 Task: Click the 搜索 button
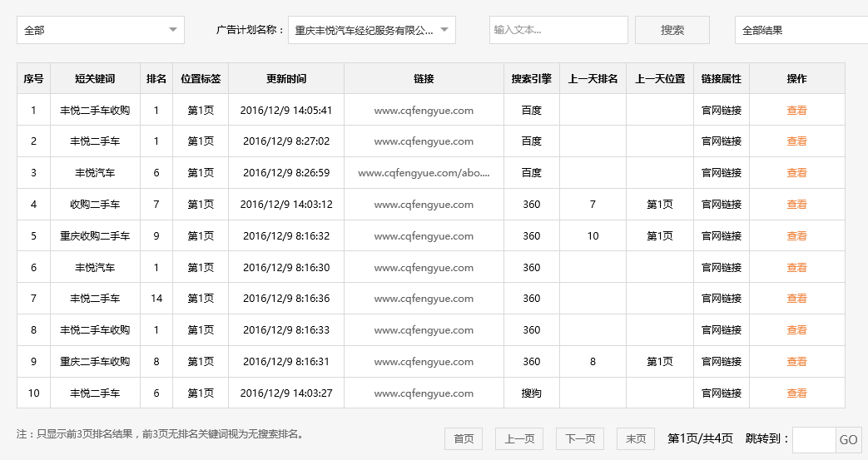(672, 30)
